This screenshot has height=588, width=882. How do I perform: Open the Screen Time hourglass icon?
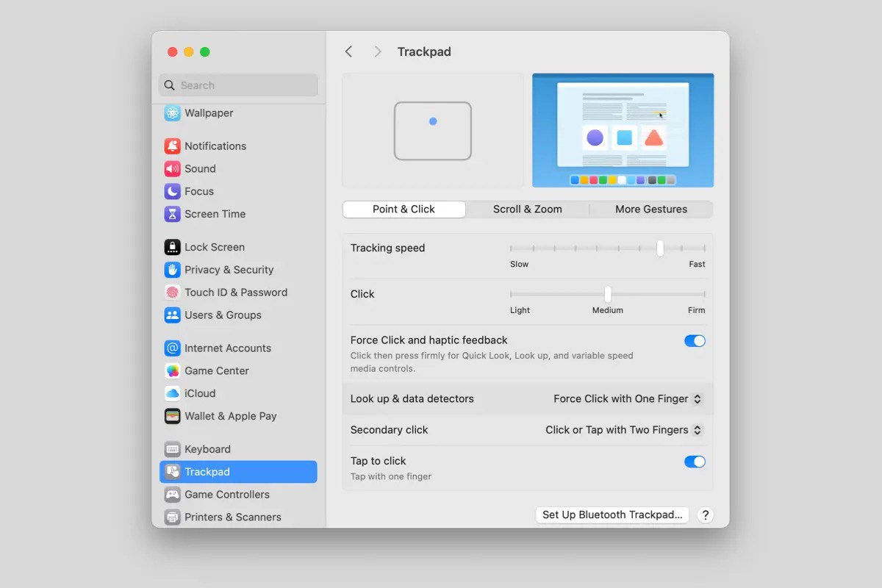(172, 214)
